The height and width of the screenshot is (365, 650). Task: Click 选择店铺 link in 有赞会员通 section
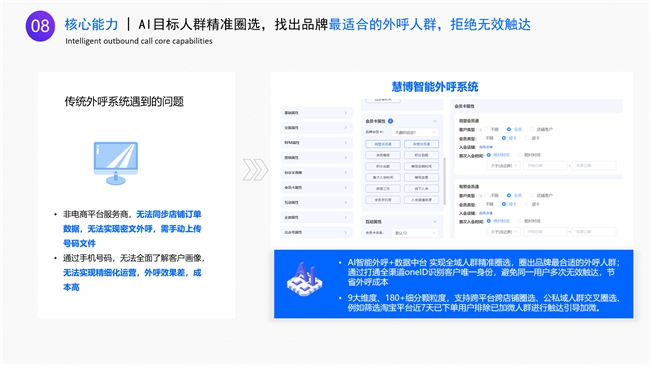click(486, 213)
